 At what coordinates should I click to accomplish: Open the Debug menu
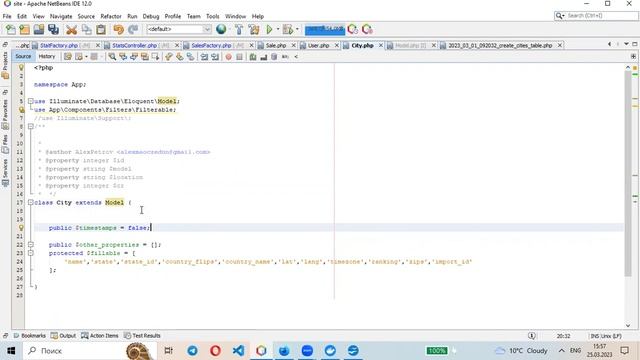[151, 16]
